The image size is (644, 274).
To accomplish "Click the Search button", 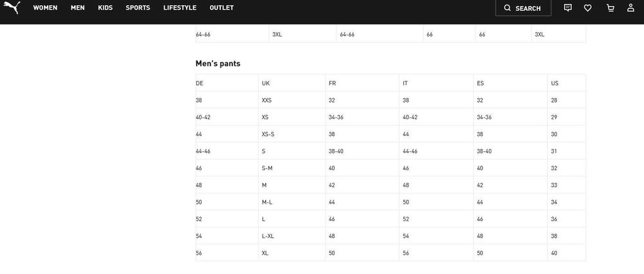I will 523,8.
